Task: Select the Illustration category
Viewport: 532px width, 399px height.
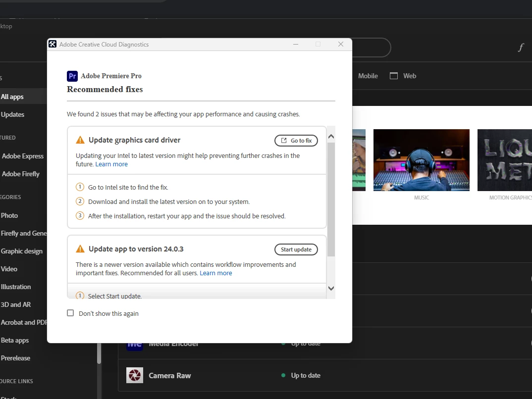Action: [x=16, y=287]
